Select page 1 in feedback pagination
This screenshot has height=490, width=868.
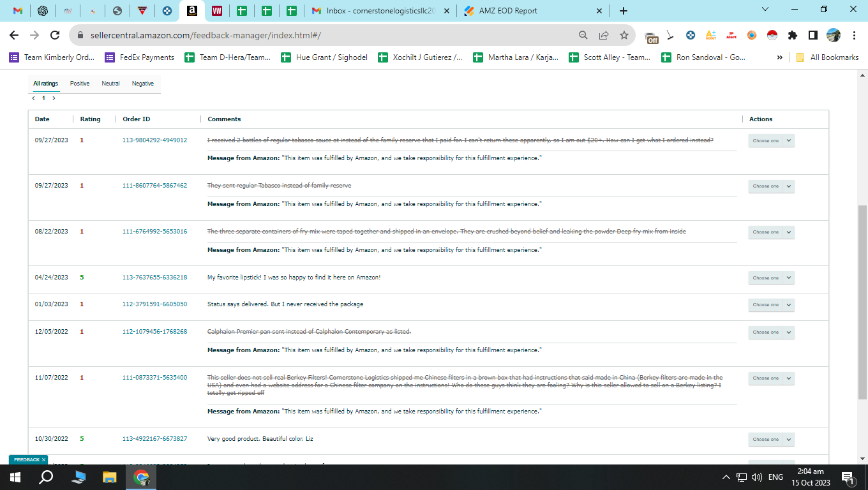coord(44,98)
